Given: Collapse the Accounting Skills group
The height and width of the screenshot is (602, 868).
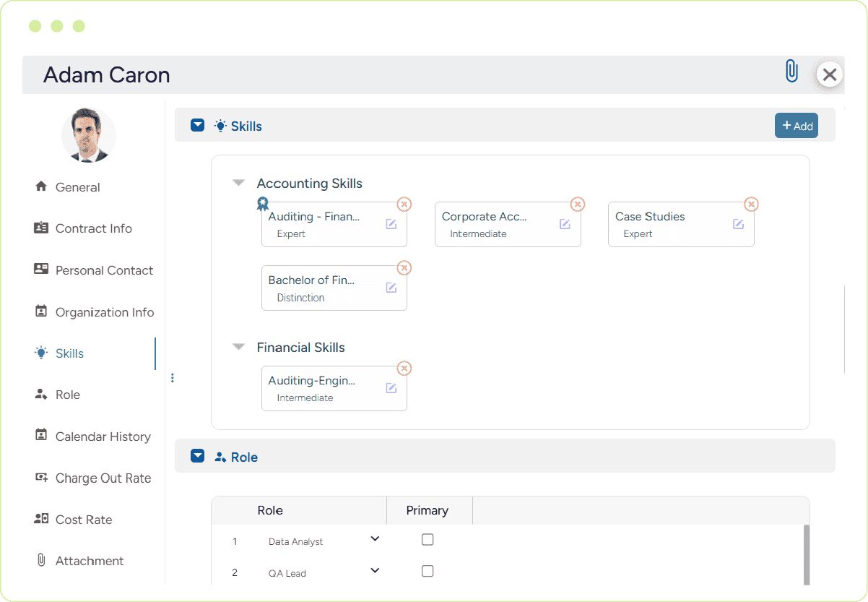Looking at the screenshot, I should (x=238, y=183).
